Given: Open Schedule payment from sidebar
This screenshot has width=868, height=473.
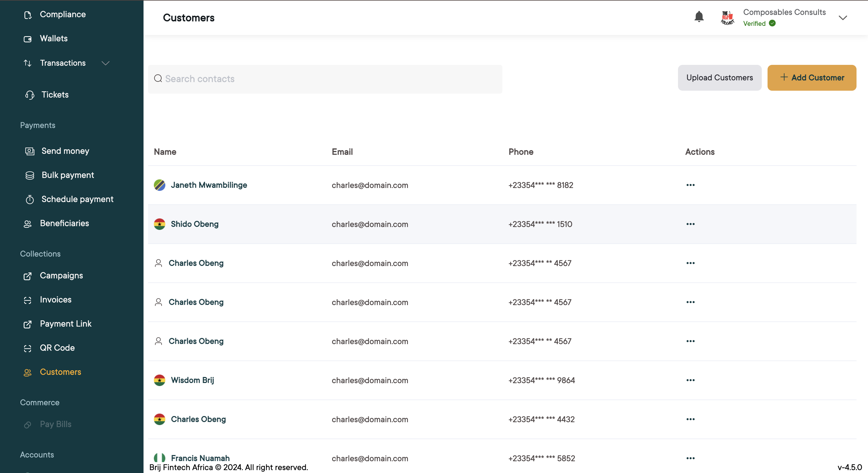Looking at the screenshot, I should 77,199.
